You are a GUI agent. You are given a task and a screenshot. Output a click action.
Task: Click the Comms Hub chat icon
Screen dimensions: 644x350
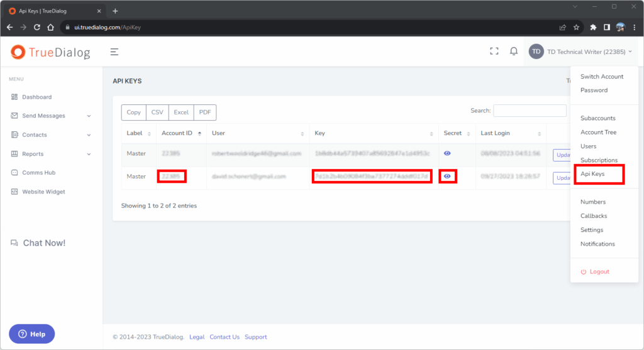click(x=14, y=172)
